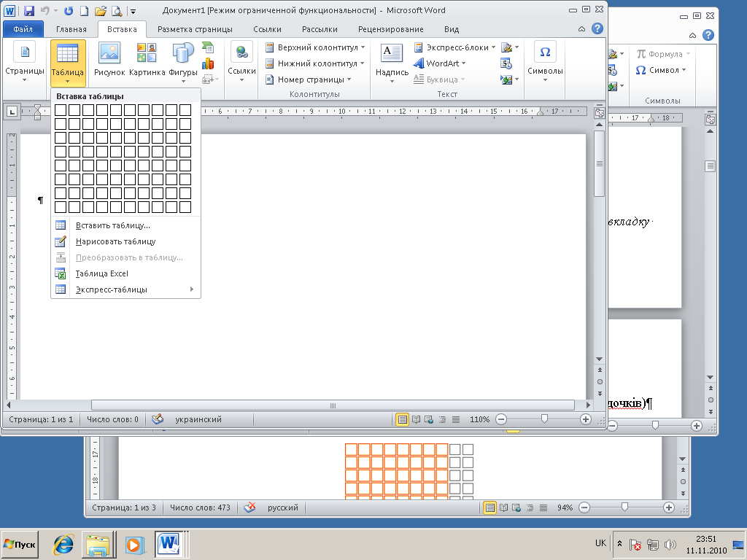Expand Экспресс-таблицы submenu
This screenshot has height=560, width=747.
tap(125, 289)
